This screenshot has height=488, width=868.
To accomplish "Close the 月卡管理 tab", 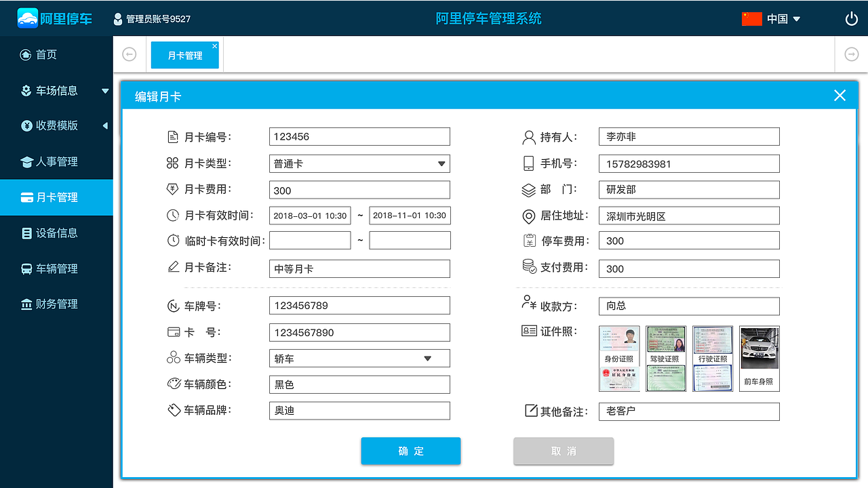I will coord(215,46).
